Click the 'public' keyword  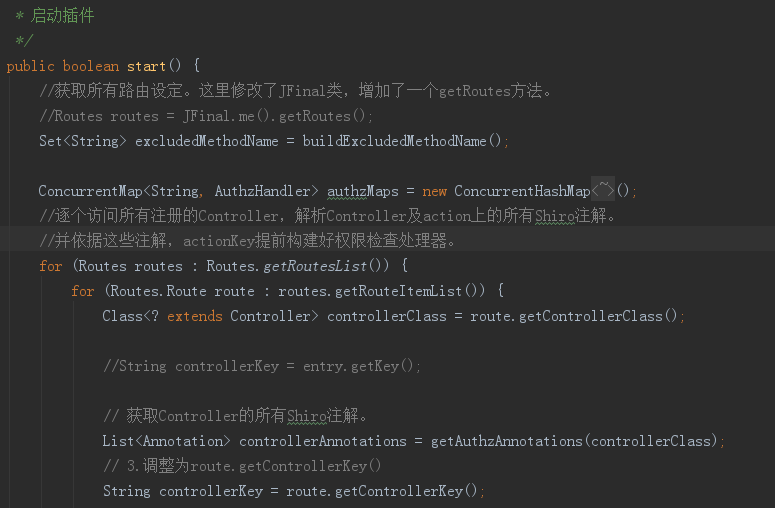point(30,66)
